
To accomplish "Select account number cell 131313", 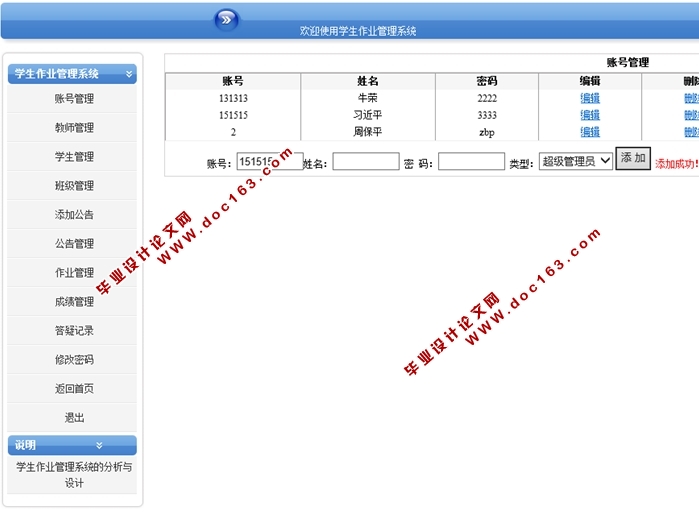I will pyautogui.click(x=233, y=98).
